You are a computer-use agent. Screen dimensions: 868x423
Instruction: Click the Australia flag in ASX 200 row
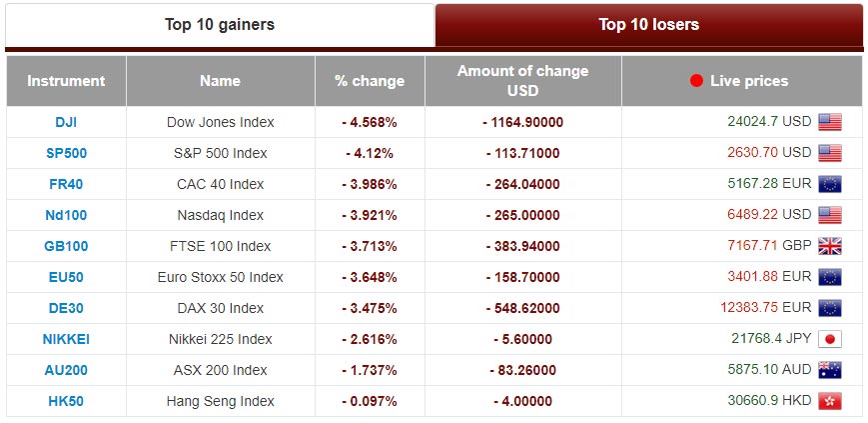(x=829, y=370)
